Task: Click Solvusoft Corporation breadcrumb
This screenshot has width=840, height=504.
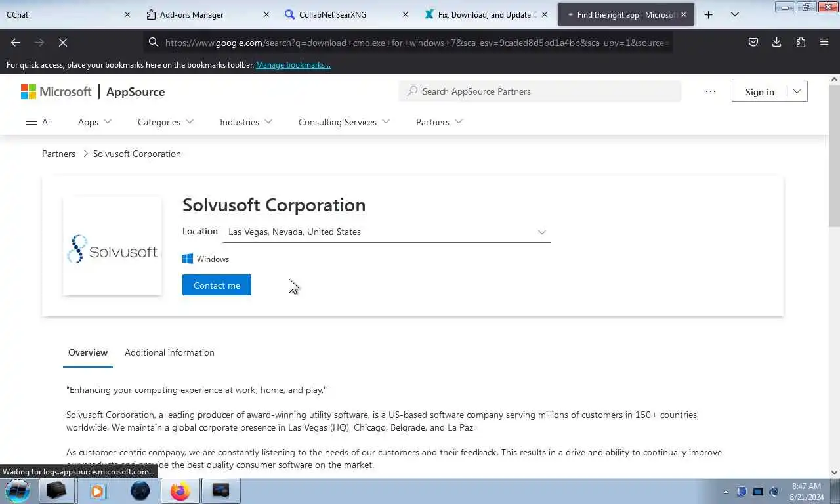Action: coord(136,154)
